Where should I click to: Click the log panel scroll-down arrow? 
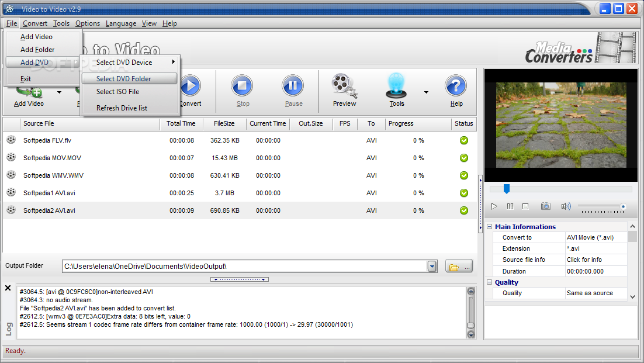point(470,335)
